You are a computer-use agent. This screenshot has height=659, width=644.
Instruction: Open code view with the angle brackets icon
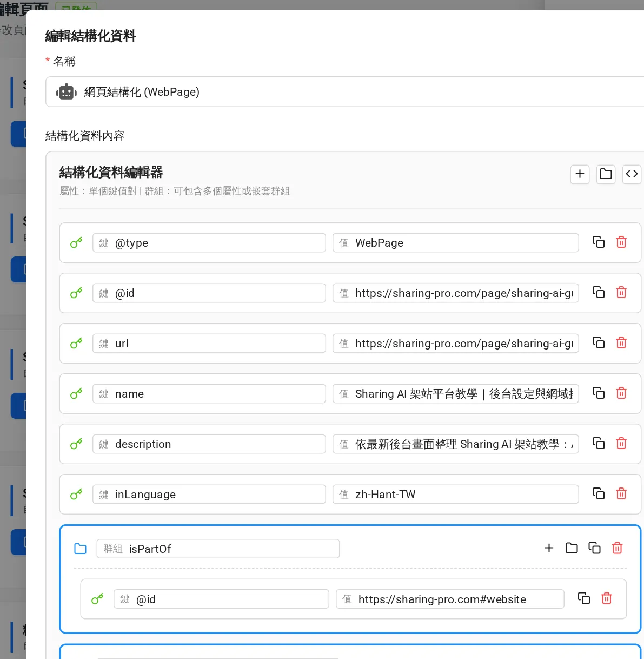click(632, 174)
